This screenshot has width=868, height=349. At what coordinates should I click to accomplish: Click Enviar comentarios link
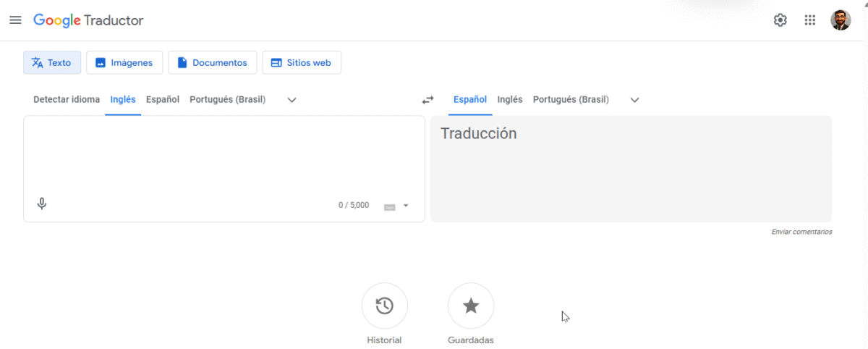pos(801,232)
